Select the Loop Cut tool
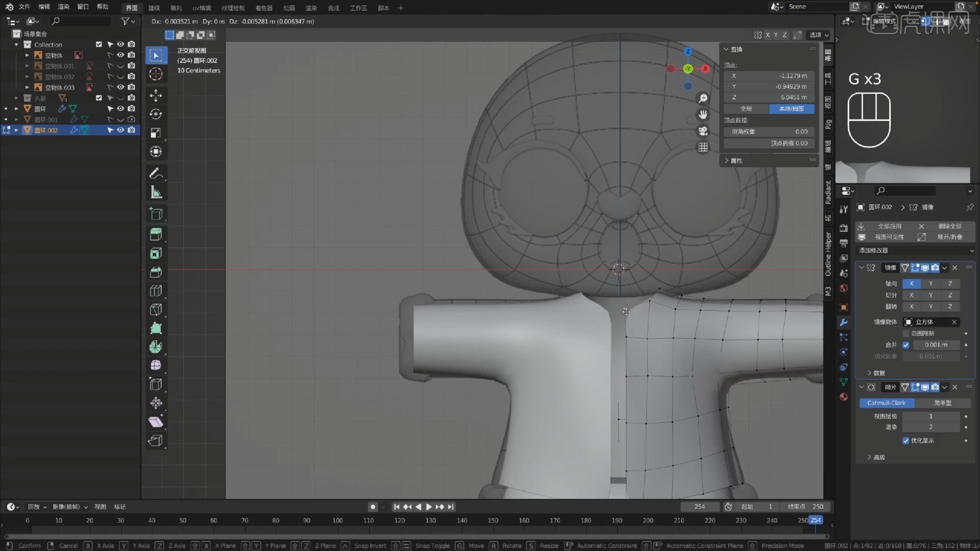 (156, 291)
